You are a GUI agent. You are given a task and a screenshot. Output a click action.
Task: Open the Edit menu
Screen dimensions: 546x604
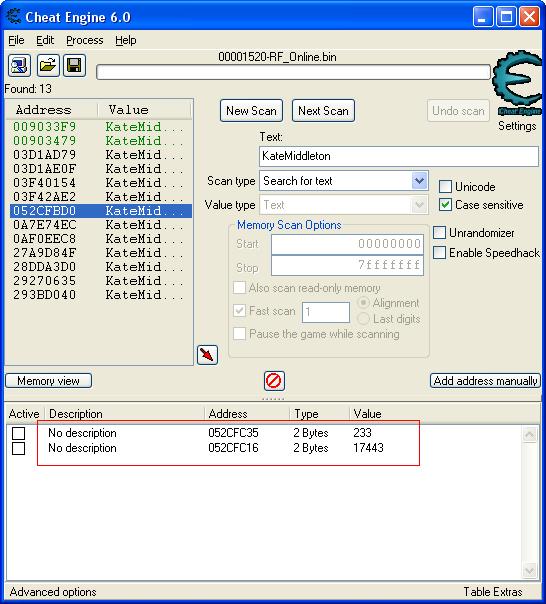point(45,40)
